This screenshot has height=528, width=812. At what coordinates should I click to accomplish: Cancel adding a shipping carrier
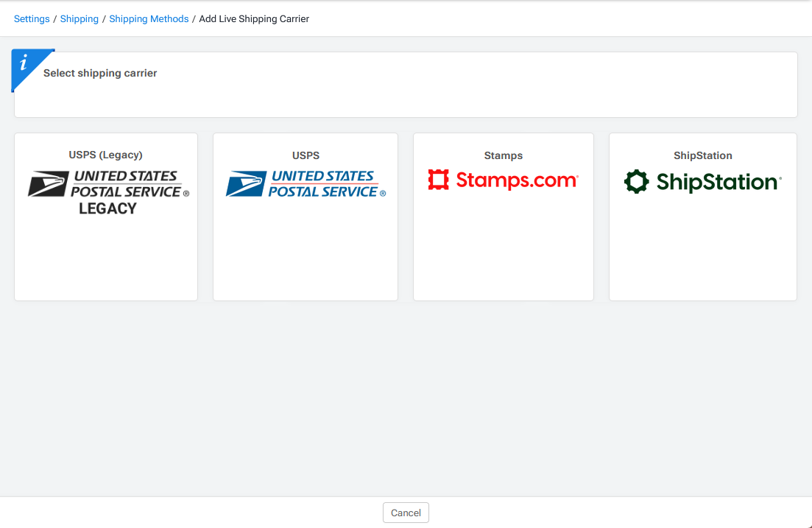point(406,513)
